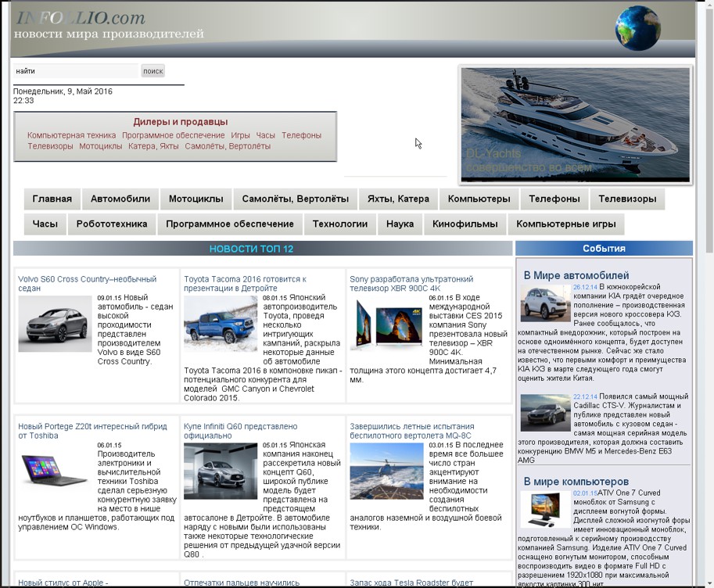Open Наука menu section
The image size is (714, 588).
click(x=400, y=224)
